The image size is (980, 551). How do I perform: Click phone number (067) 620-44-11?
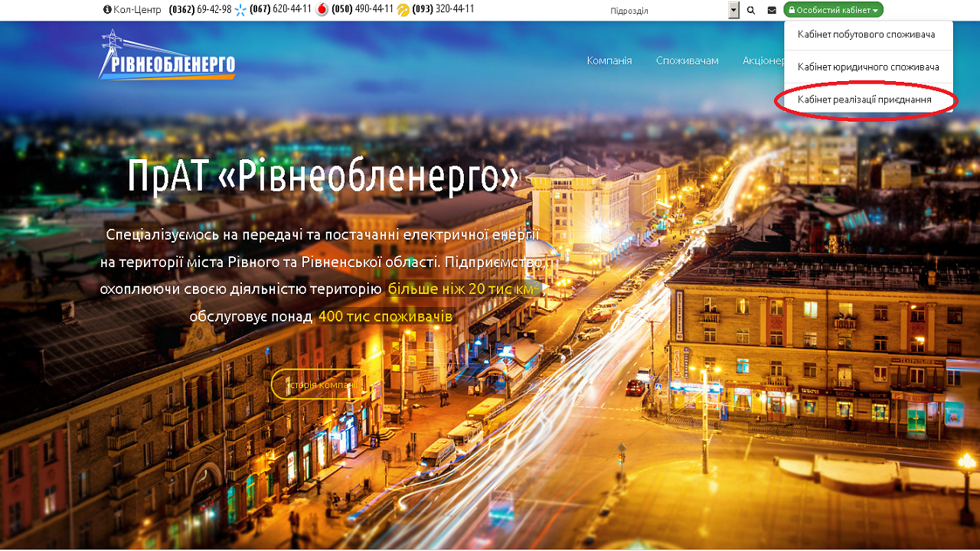coord(281,10)
